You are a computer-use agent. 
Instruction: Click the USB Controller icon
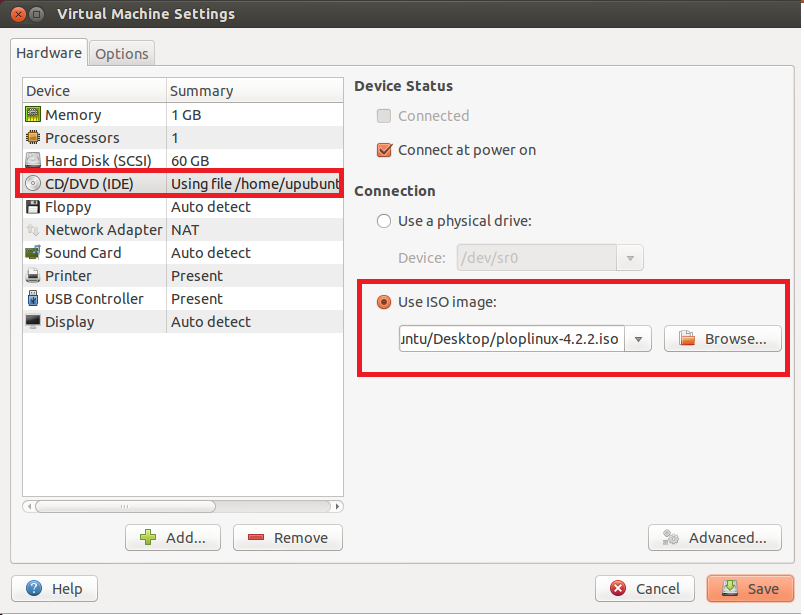tap(34, 298)
